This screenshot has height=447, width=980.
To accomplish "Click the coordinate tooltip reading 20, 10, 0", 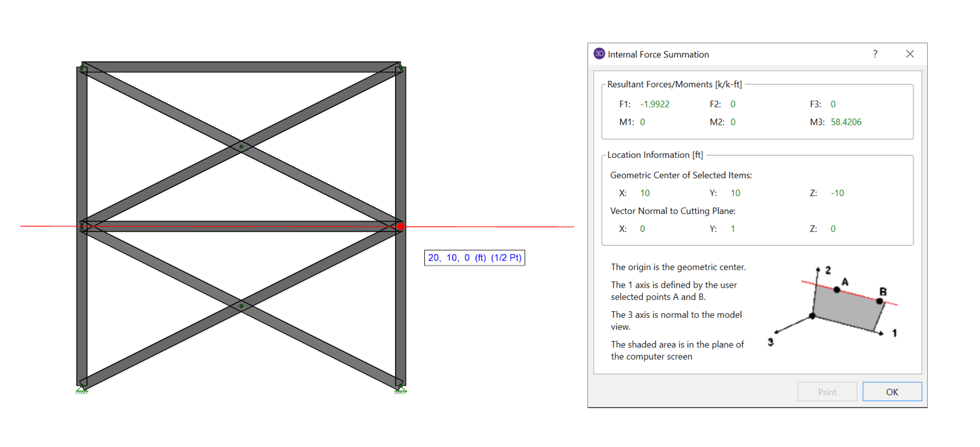I will 475,258.
